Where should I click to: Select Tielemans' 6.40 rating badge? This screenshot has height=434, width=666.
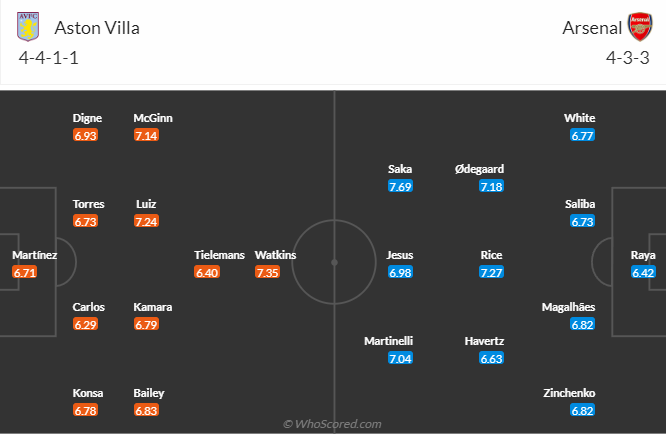[x=206, y=272]
